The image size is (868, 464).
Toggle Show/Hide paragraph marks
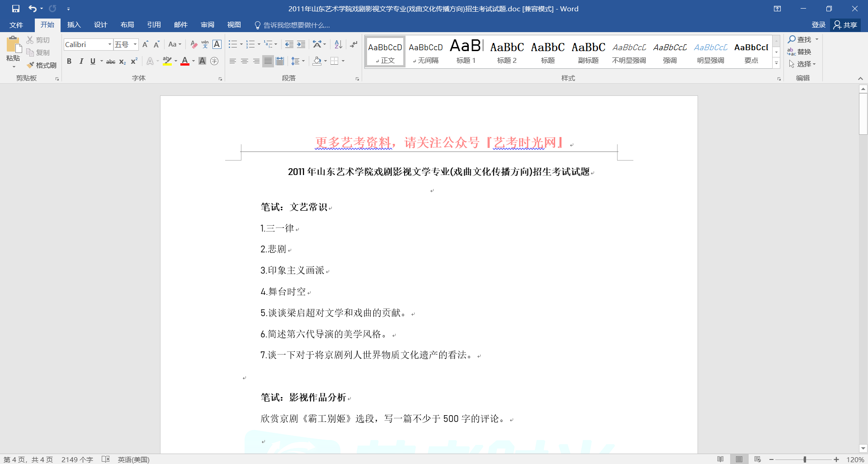(x=354, y=44)
